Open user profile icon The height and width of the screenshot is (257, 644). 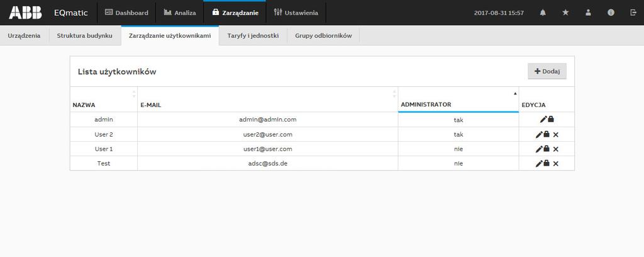point(588,13)
